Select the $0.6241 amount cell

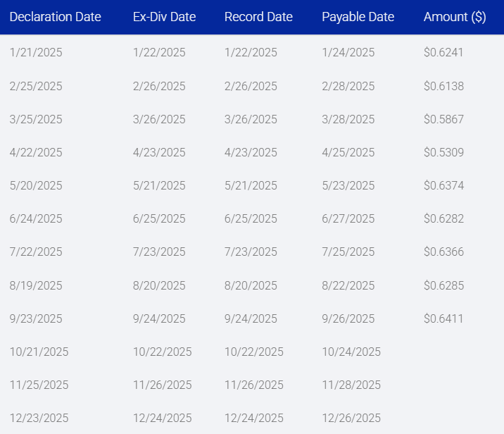tap(443, 52)
